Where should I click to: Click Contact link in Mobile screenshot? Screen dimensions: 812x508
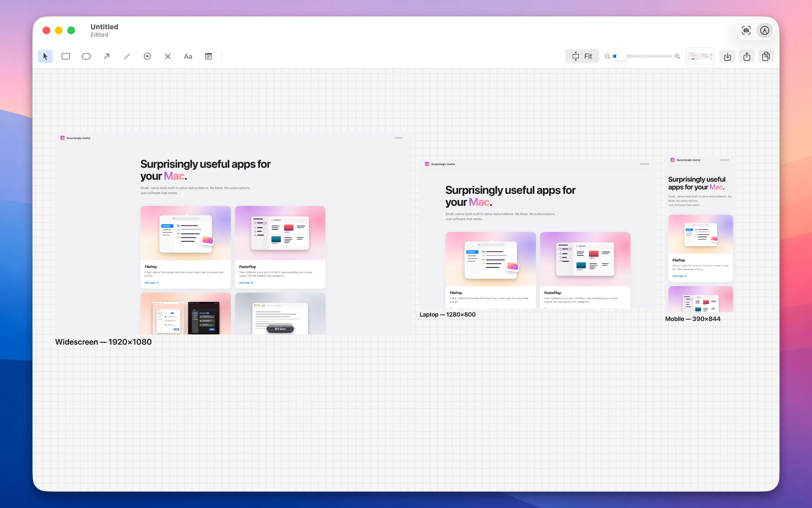click(x=724, y=160)
